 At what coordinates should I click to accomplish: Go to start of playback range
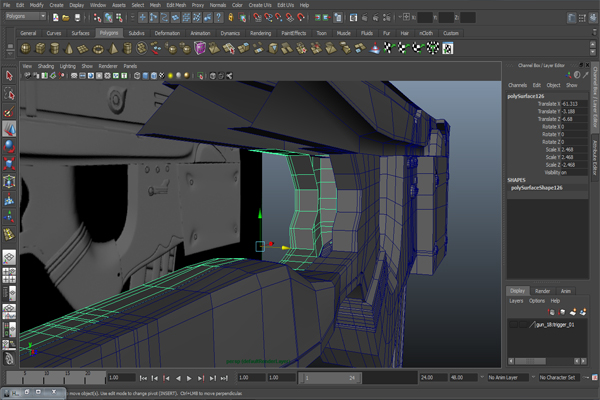[x=143, y=378]
